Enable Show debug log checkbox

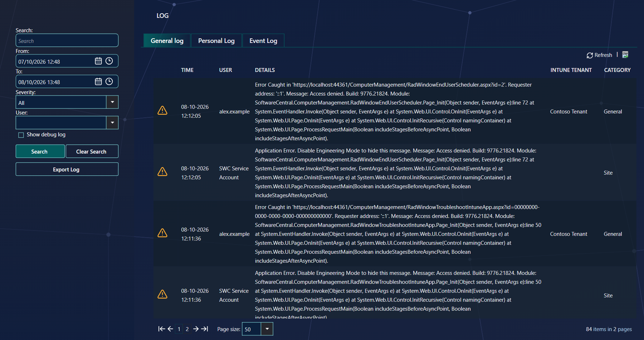21,135
